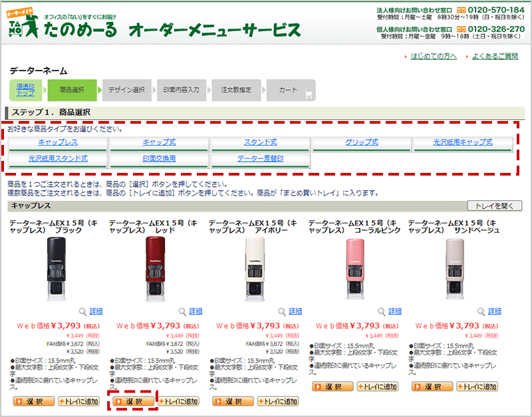Click the コーラルピンク stamp product title
The height and width of the screenshot is (417, 532).
coord(354,227)
